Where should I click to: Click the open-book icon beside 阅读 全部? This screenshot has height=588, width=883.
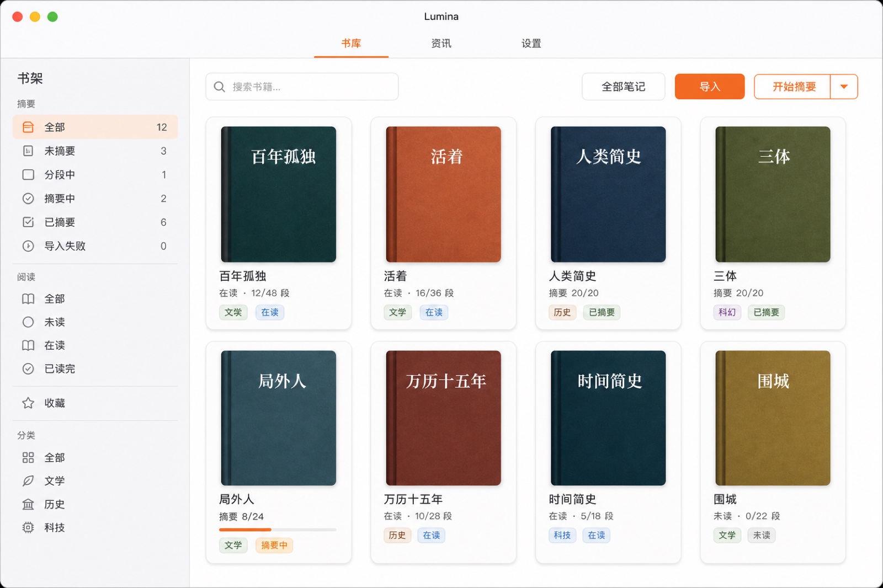click(28, 299)
